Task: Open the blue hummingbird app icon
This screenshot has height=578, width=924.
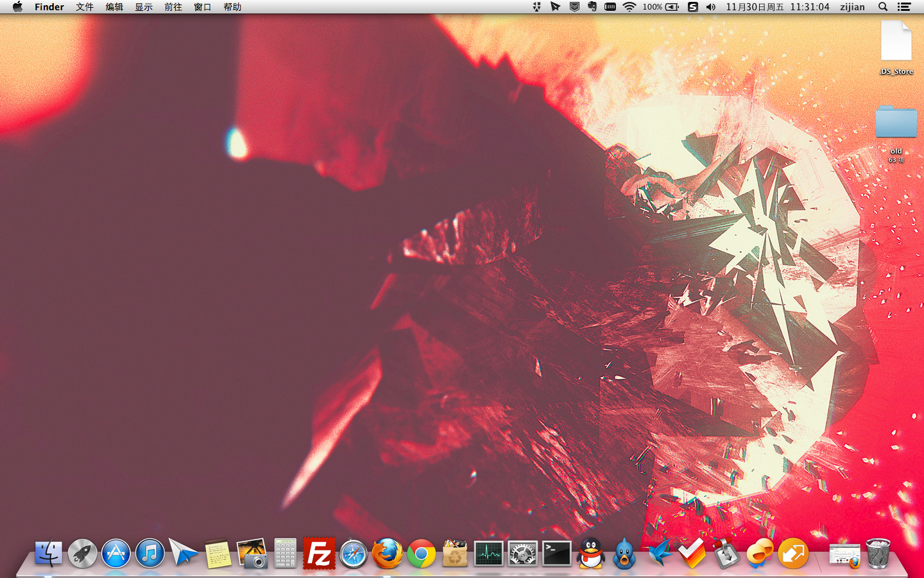Action: point(658,553)
